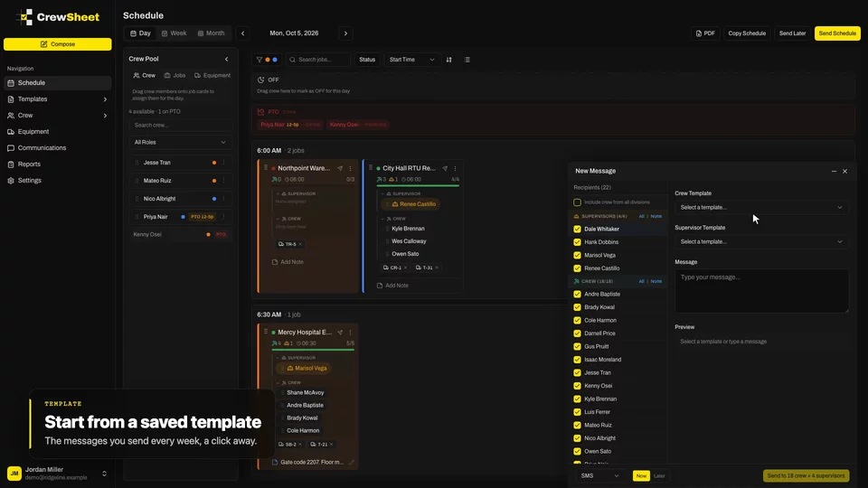Click Copy Schedule button
The height and width of the screenshot is (488, 868).
[x=747, y=33]
